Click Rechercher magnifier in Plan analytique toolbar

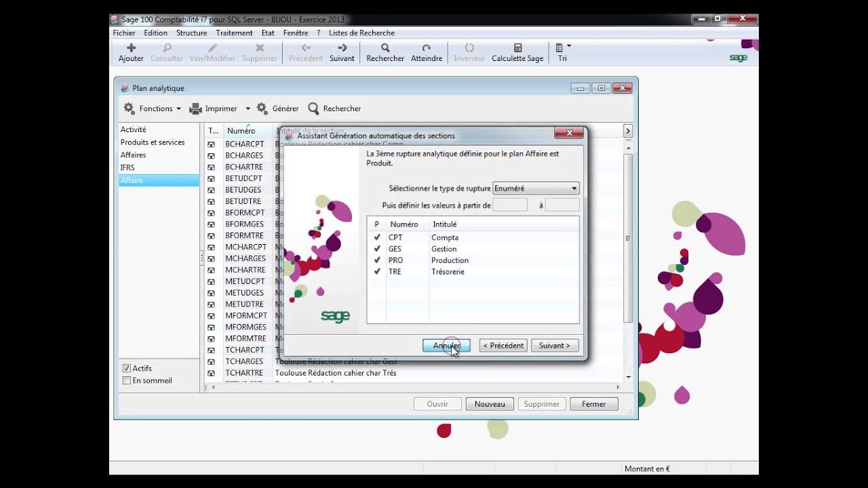313,108
